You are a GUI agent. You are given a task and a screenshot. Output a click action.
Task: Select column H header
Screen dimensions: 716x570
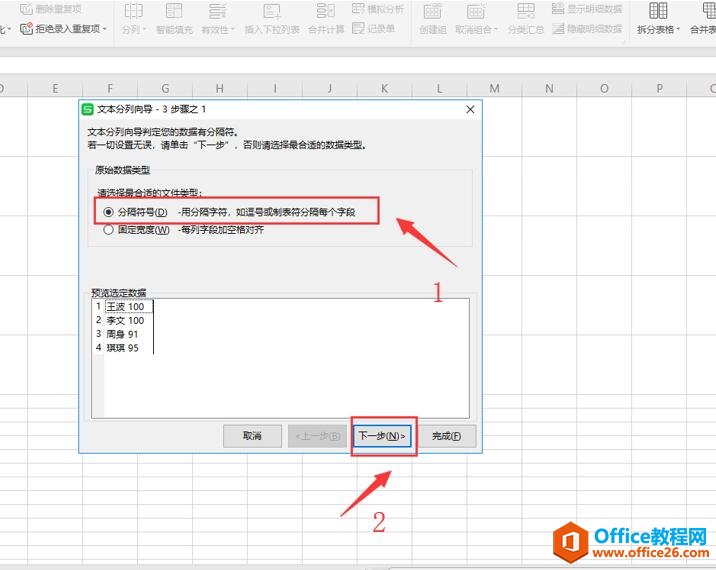pos(220,89)
